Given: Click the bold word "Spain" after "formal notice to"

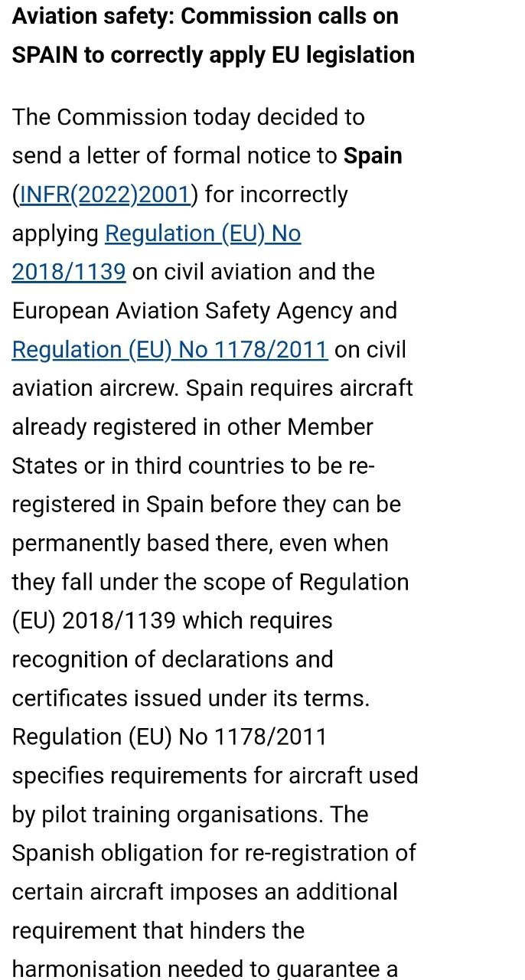Looking at the screenshot, I should click(373, 156).
